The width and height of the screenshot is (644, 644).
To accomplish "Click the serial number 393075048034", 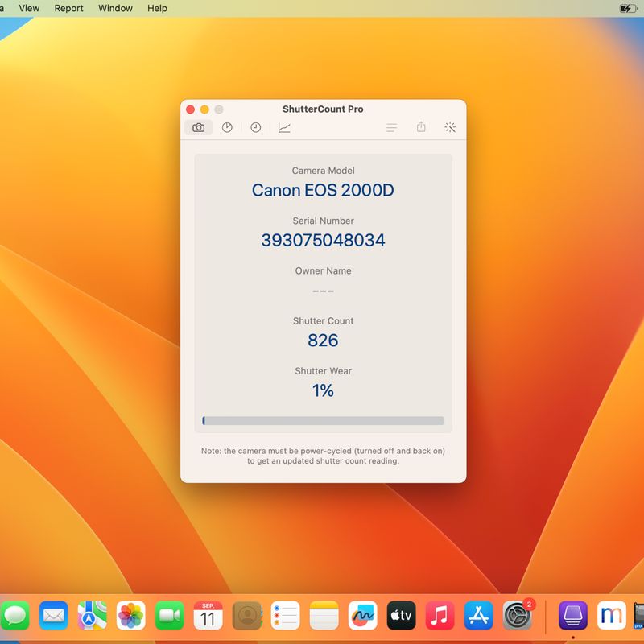I will (x=323, y=240).
